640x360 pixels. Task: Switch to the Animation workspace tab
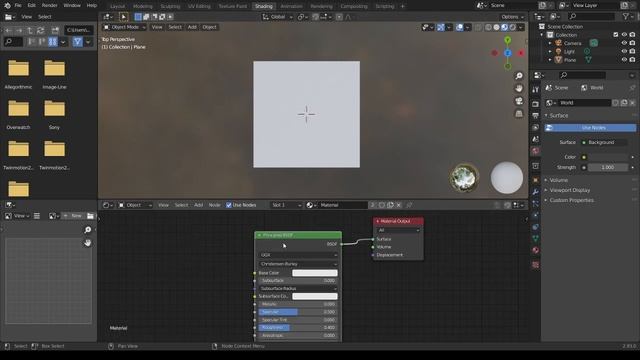291,6
